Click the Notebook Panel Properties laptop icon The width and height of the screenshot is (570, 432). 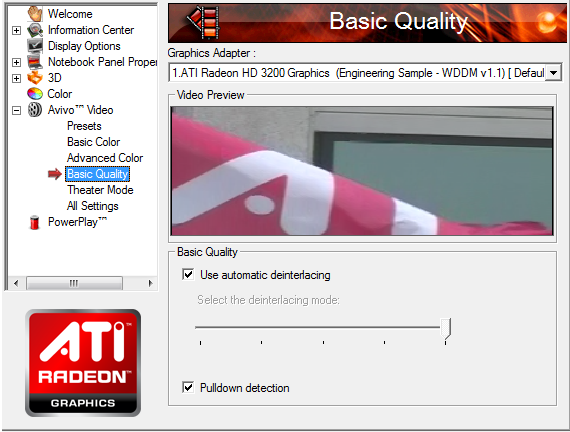coord(35,62)
